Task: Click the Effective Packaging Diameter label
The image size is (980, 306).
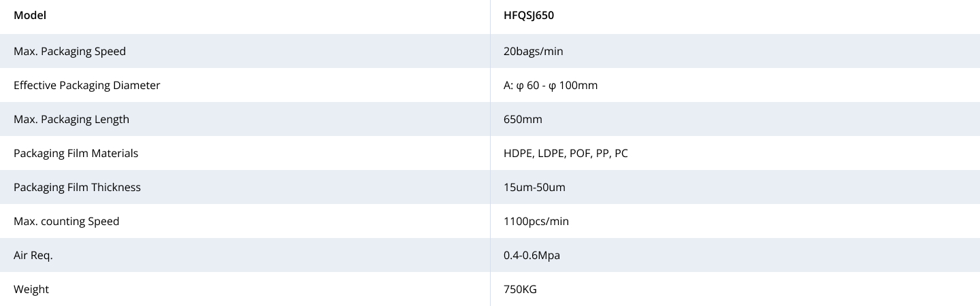Action: [87, 85]
